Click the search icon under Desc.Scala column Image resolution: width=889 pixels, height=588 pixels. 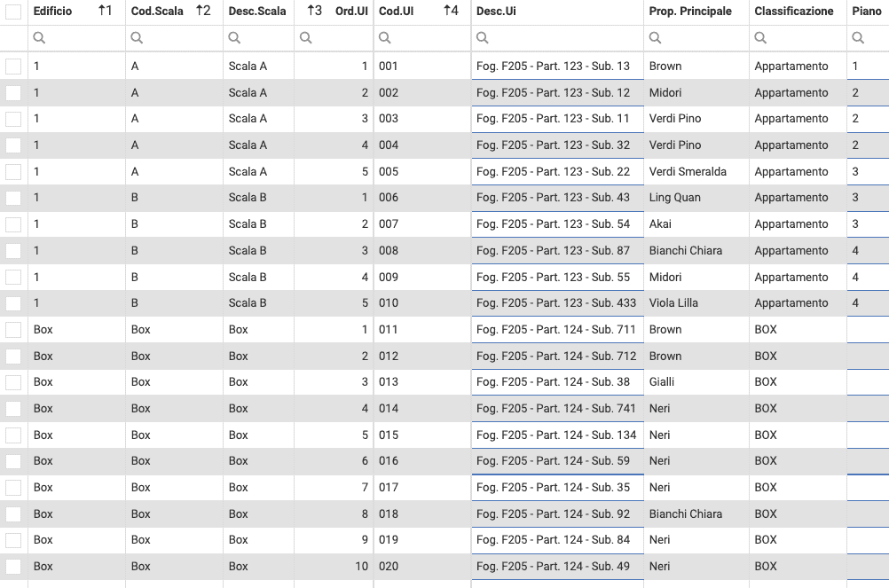click(234, 38)
